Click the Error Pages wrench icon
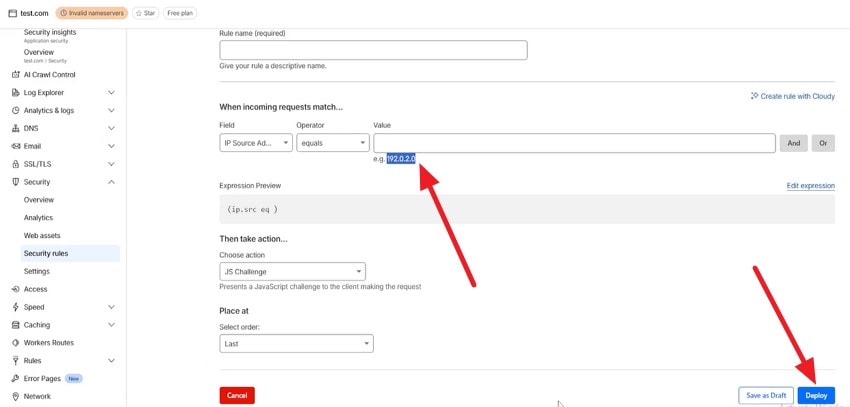Image resolution: width=850 pixels, height=407 pixels. 15,379
